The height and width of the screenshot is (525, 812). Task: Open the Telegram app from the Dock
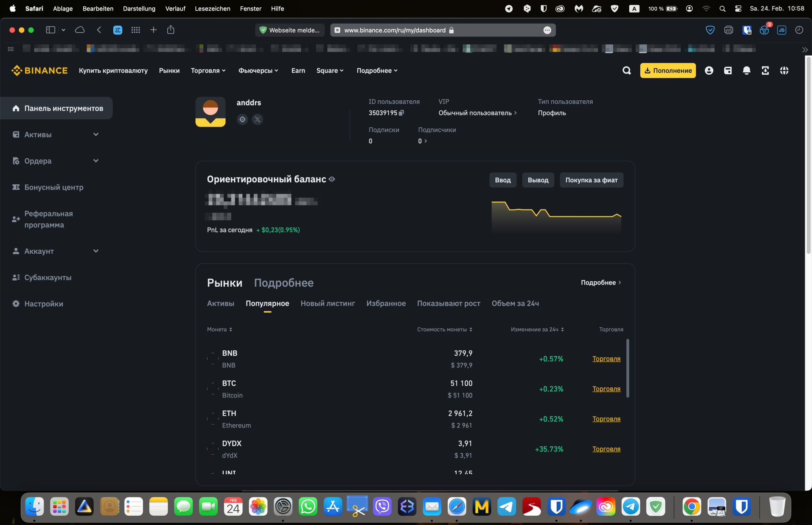[x=506, y=506]
